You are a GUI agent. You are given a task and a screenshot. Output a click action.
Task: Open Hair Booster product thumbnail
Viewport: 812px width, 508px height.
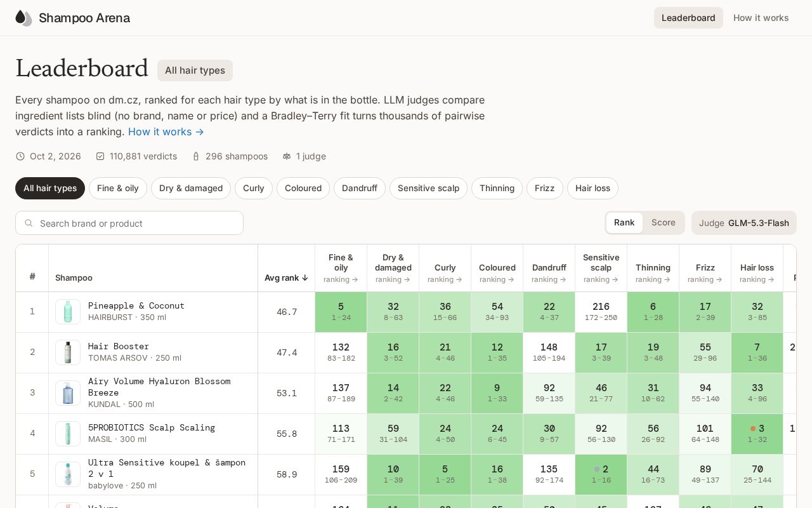(x=68, y=352)
